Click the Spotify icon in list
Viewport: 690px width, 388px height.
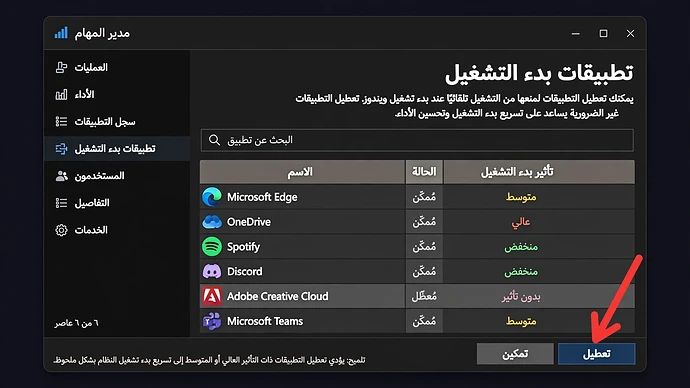pos(212,247)
